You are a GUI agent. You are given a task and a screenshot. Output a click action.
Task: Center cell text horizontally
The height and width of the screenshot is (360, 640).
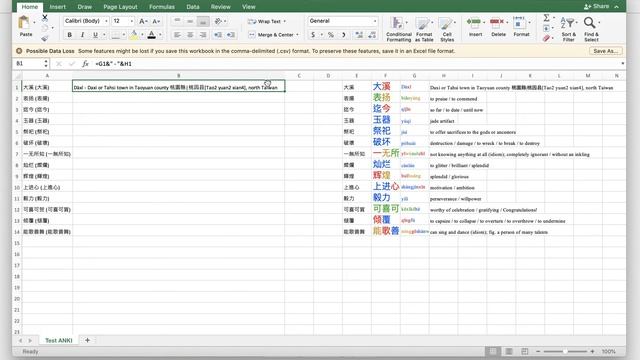click(x=190, y=35)
